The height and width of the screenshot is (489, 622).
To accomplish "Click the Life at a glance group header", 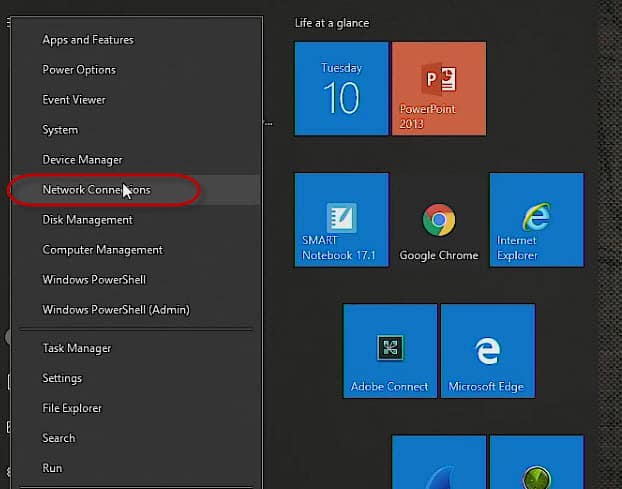I will [332, 23].
